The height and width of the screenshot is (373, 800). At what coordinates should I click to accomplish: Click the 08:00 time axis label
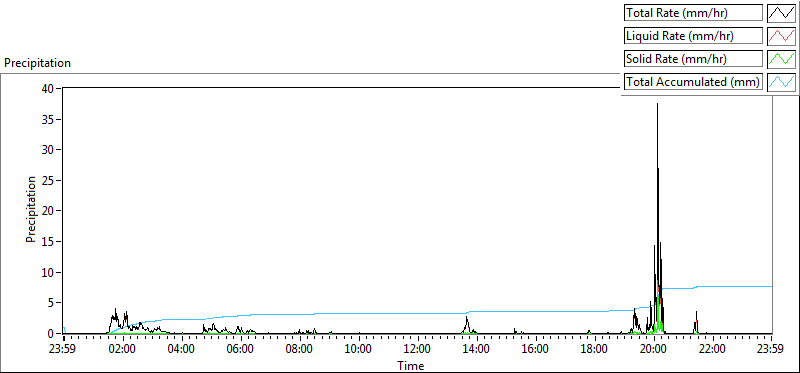point(299,350)
